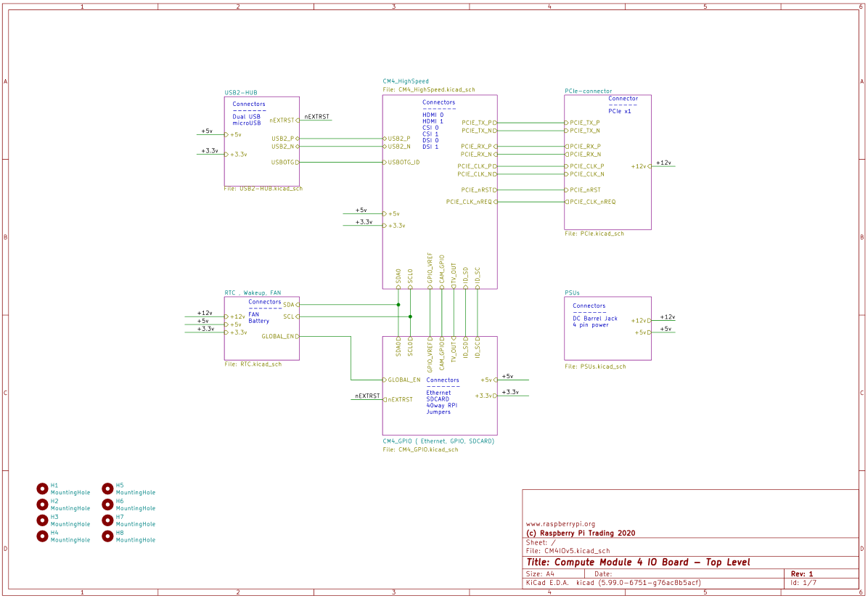Open the File: RTC.kicad_sch label
Screen dimensions: 868x601
point(253,364)
